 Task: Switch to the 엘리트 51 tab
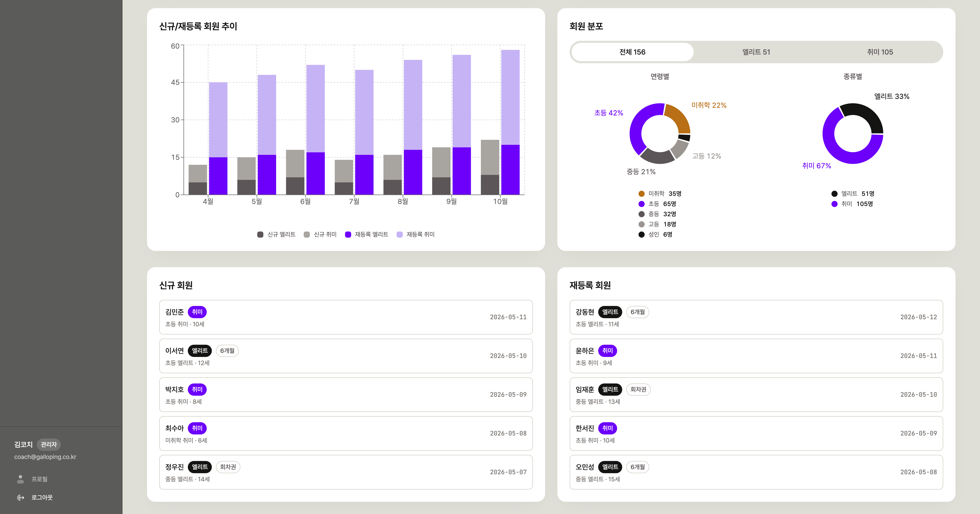(756, 52)
